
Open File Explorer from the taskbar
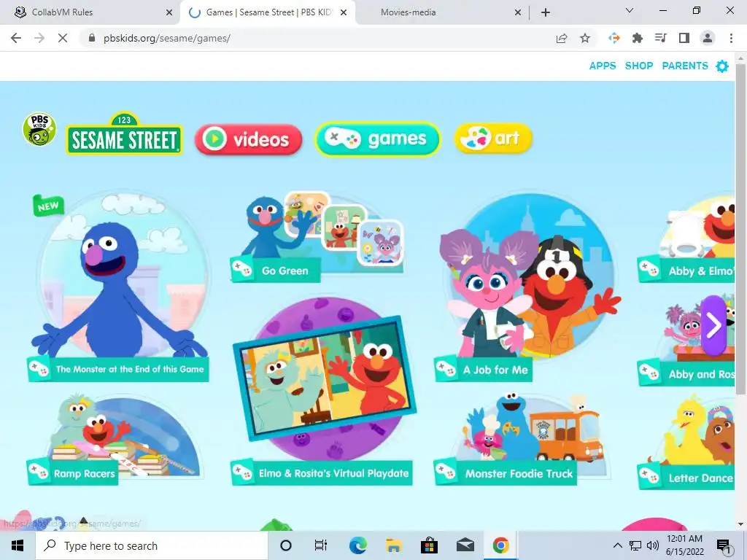click(393, 545)
